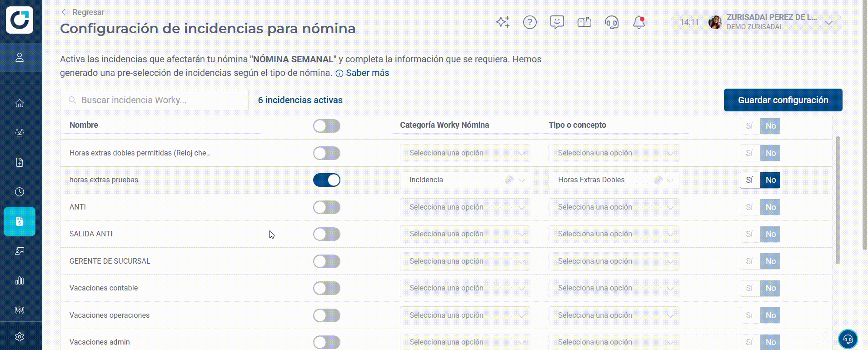Click the ZURISADAI PEREZ DE L... user name
This screenshot has height=350, width=868.
pos(772,17)
